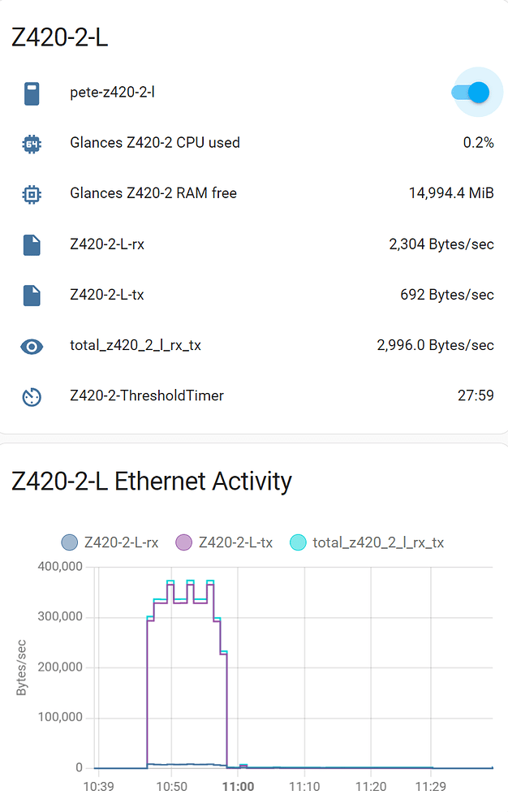Click the pete-z420-2-l server icon
The width and height of the screenshot is (508, 812).
point(32,93)
